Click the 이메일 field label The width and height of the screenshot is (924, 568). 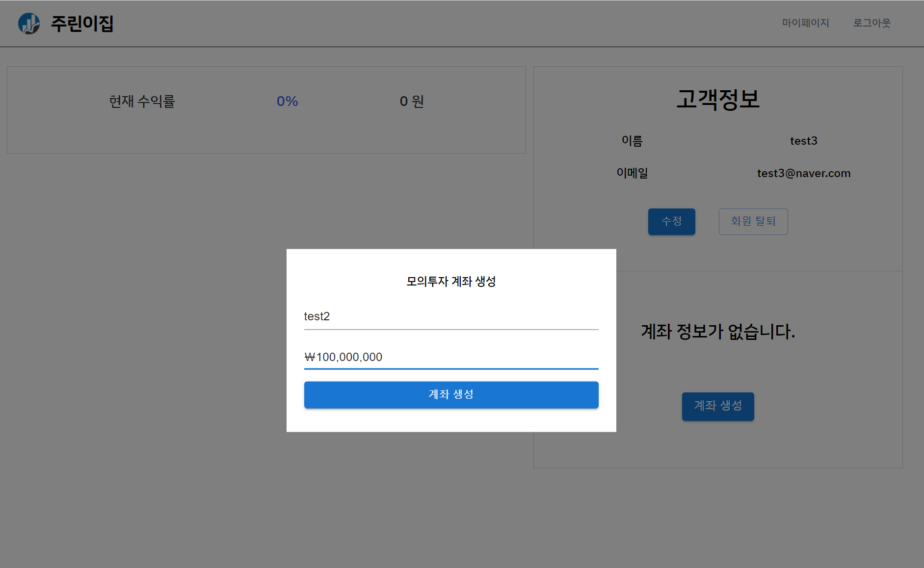(x=632, y=173)
